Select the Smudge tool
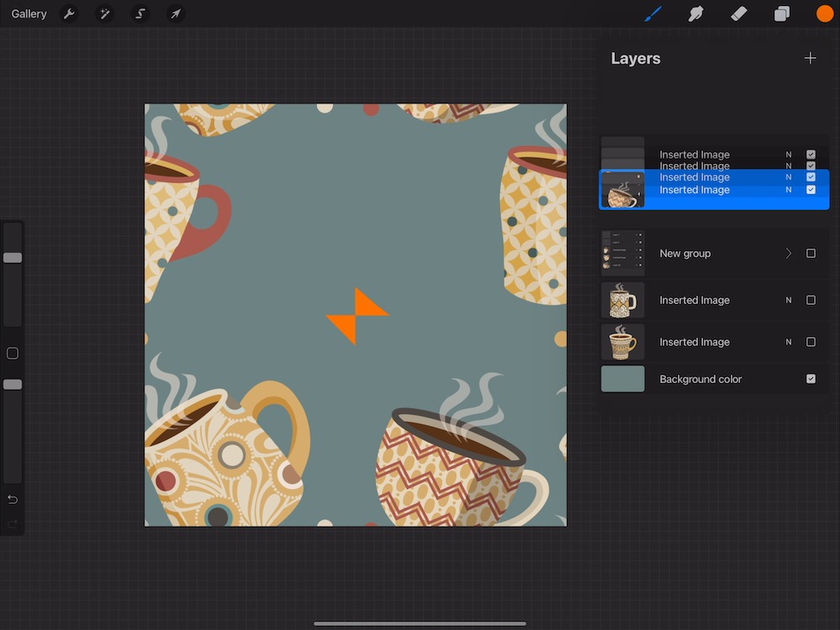Image resolution: width=840 pixels, height=630 pixels. 696,14
